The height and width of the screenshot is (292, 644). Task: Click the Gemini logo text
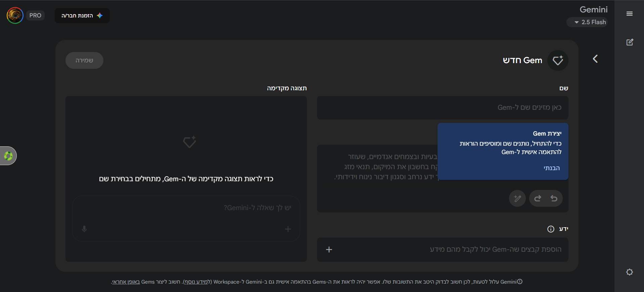(593, 10)
